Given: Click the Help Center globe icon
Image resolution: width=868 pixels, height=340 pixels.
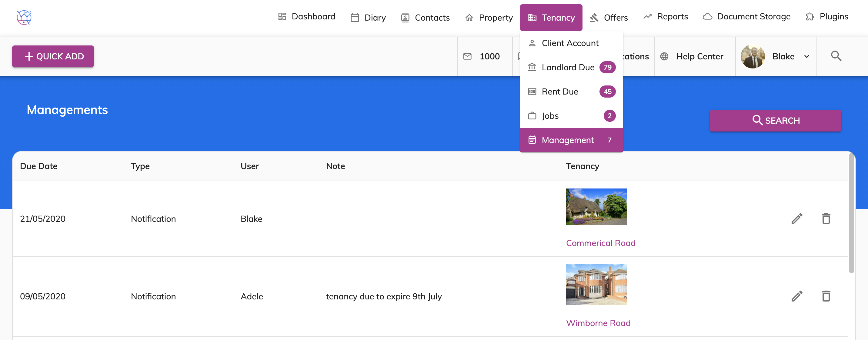Looking at the screenshot, I should point(664,56).
